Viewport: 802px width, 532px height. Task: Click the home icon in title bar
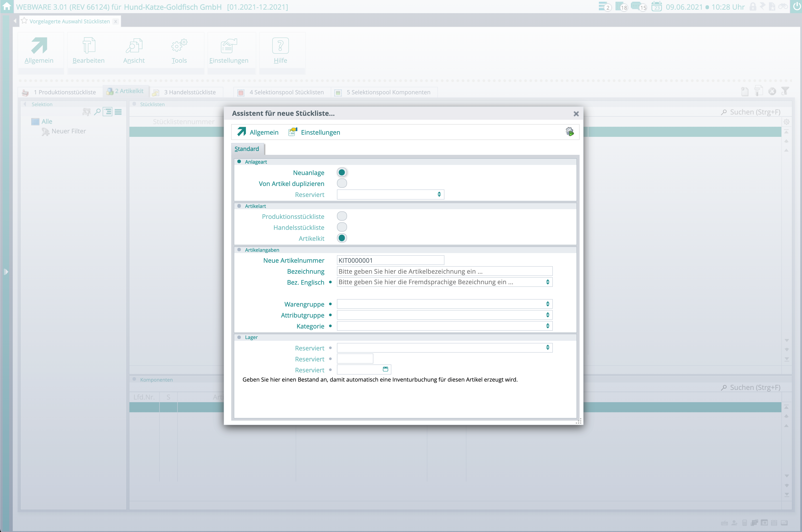coord(7,6)
